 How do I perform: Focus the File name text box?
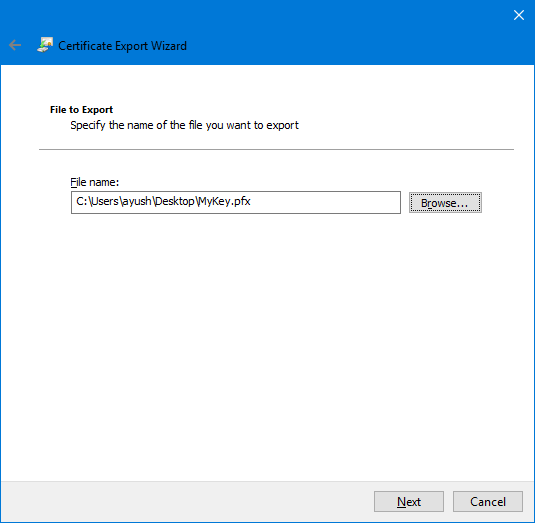pos(236,202)
